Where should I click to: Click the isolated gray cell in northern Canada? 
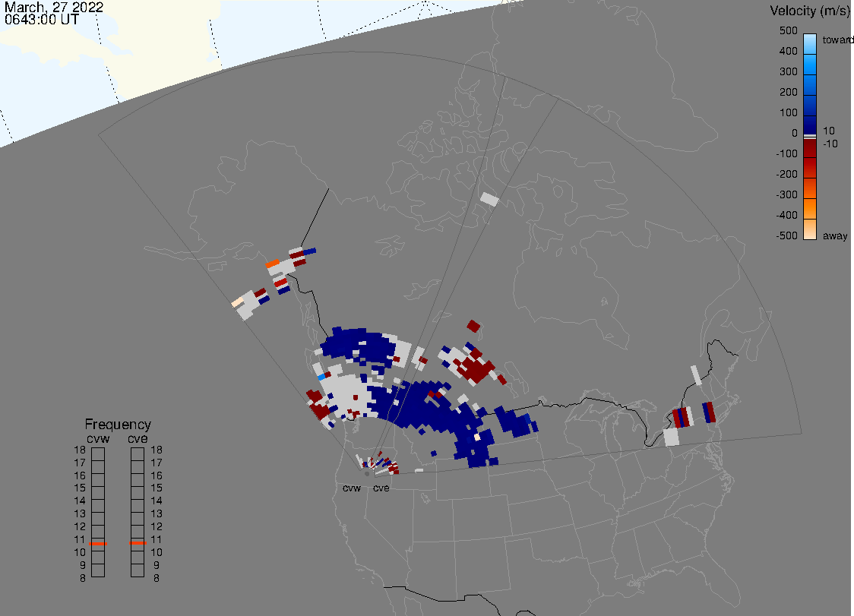(490, 199)
